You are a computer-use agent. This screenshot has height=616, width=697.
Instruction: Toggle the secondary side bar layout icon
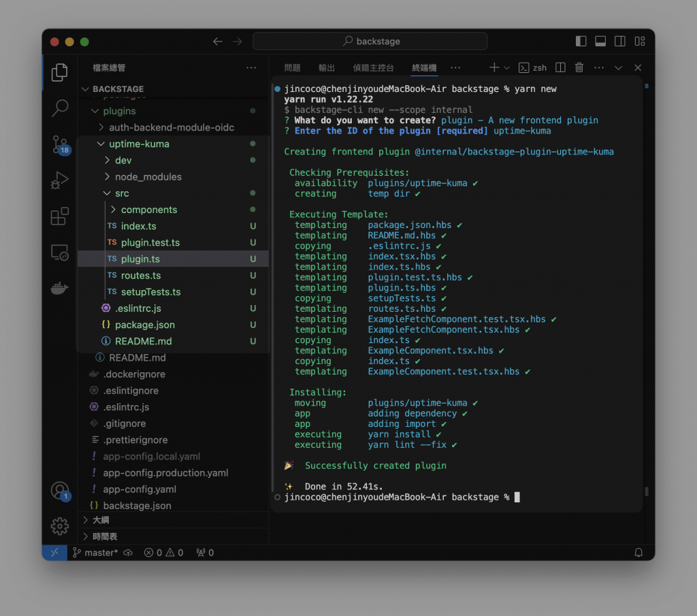coord(620,42)
